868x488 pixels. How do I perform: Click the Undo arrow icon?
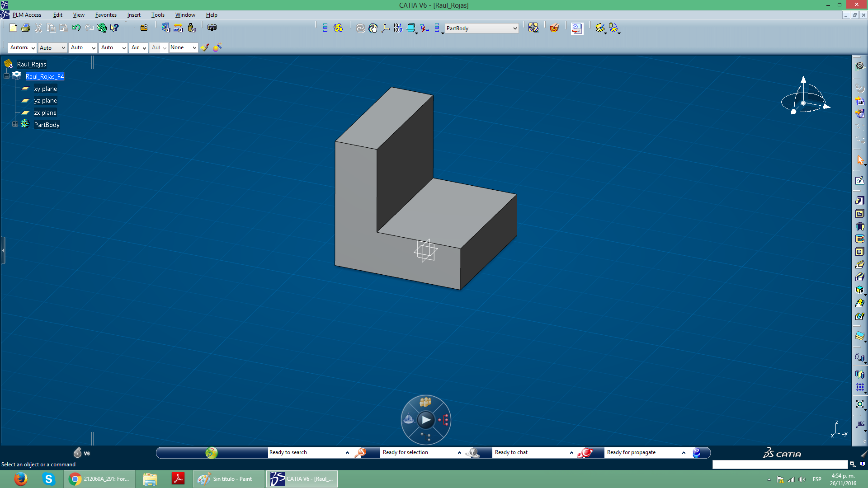coord(76,28)
